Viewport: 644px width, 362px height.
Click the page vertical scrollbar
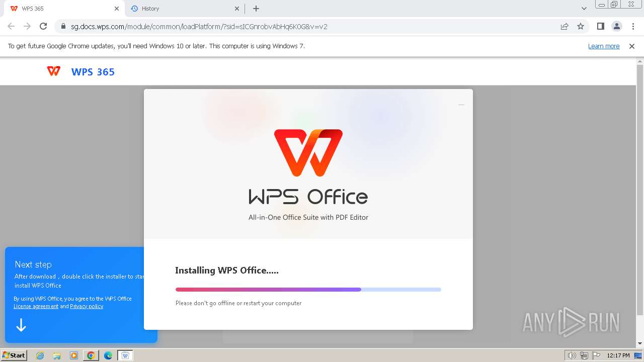point(640,190)
